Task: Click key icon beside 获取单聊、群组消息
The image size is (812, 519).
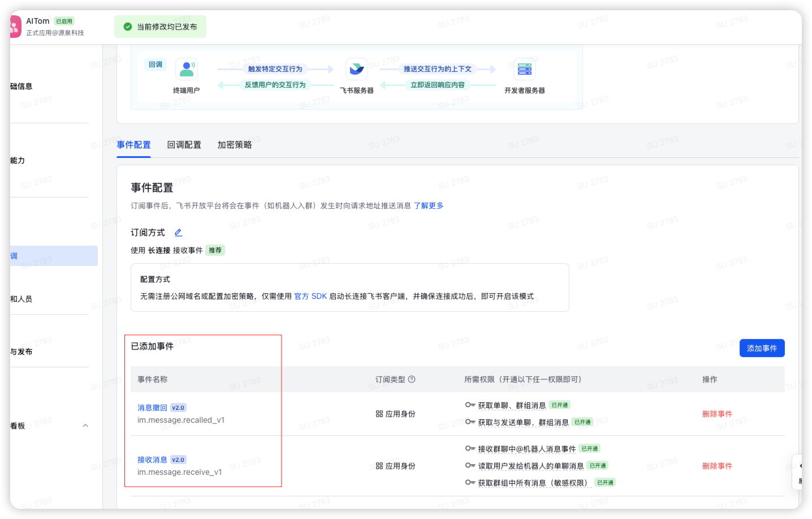Action: (x=470, y=405)
